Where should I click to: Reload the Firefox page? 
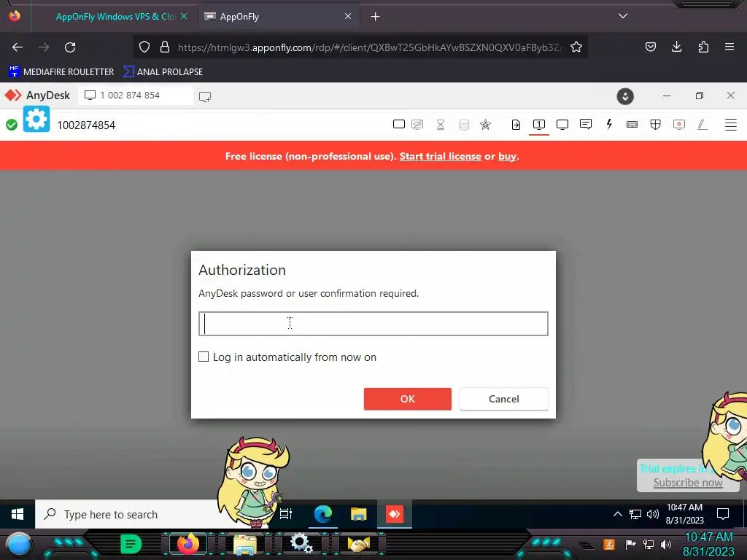[70, 47]
